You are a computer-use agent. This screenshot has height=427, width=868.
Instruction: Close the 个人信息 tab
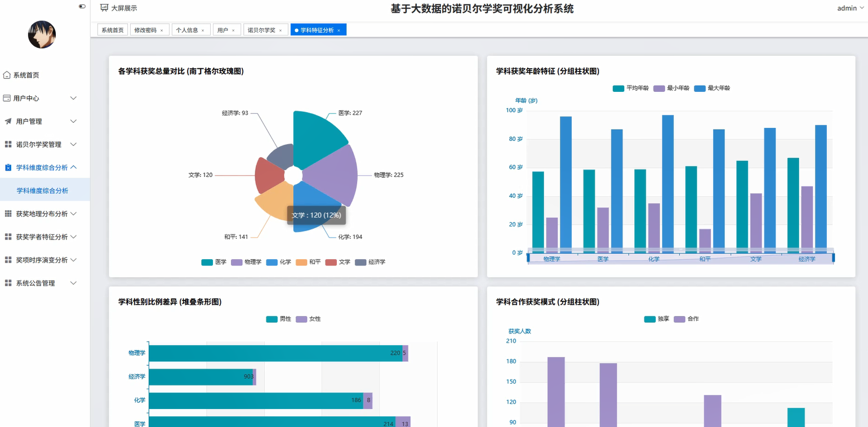tap(203, 30)
